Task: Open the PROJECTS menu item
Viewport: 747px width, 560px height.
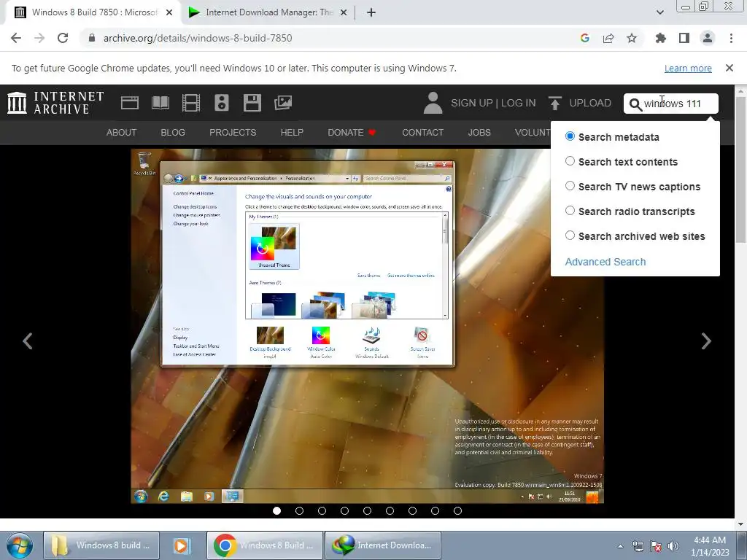Action: tap(233, 133)
